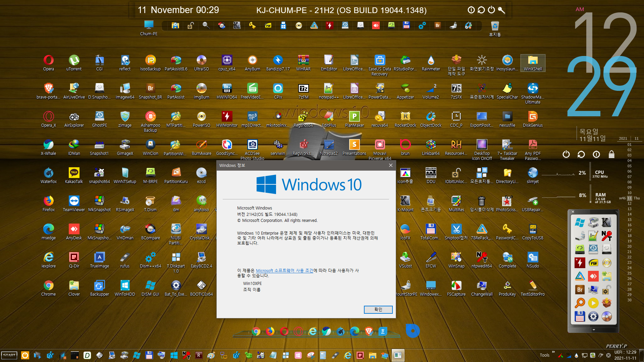Open AnyDesk desktop icon
Screen dimensions: 644x362
(74, 232)
